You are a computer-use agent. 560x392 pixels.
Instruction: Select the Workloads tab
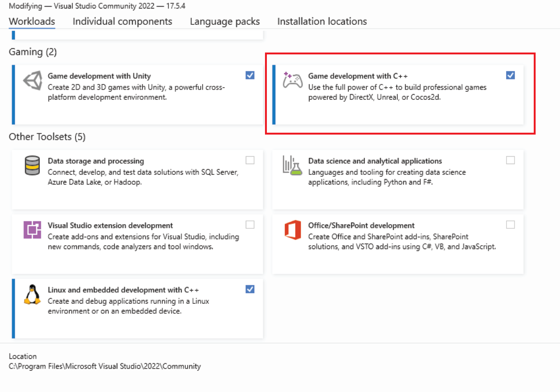32,22
